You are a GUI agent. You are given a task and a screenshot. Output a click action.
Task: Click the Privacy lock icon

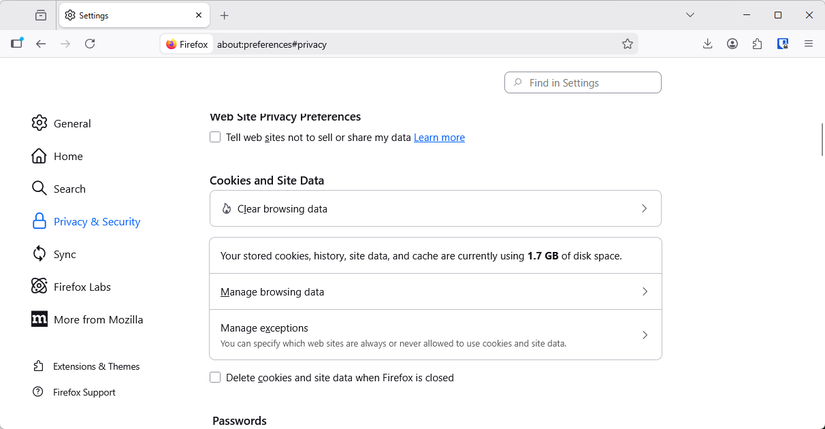pos(39,221)
